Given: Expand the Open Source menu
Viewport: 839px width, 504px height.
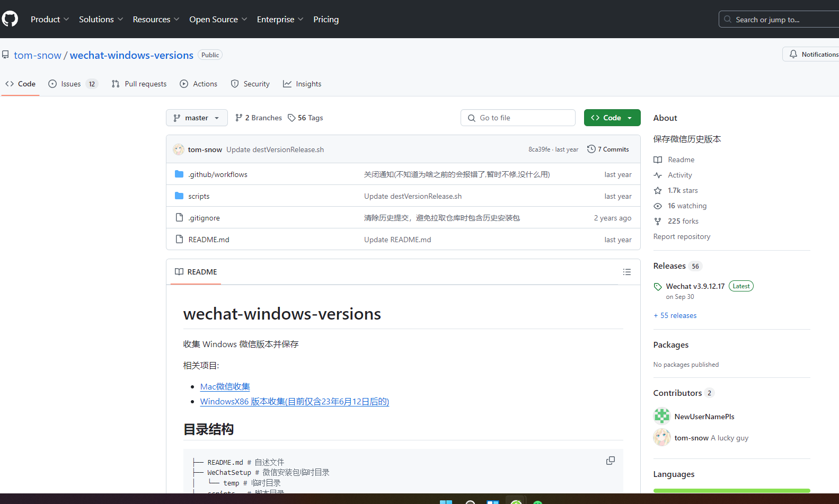Looking at the screenshot, I should click(x=218, y=19).
